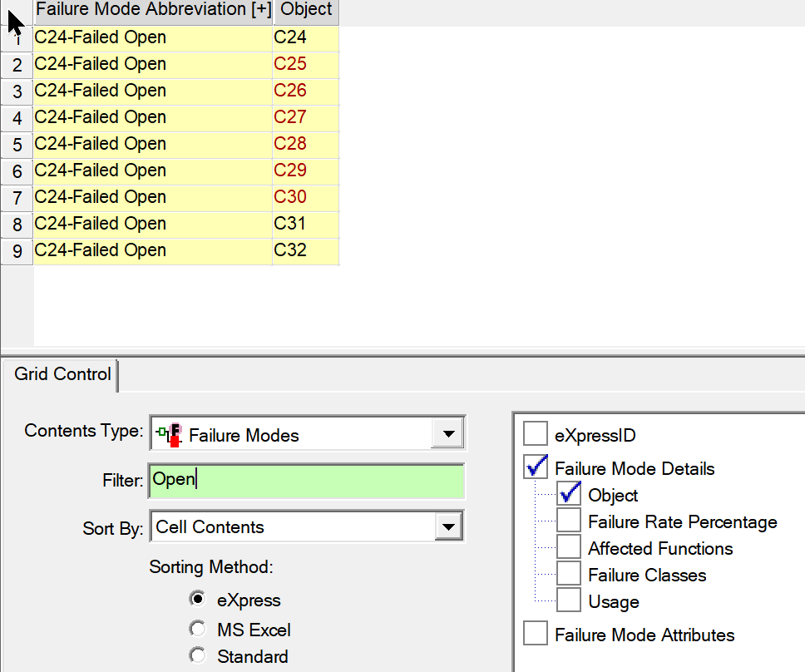
Task: Select Standard sorting method option
Action: [197, 655]
